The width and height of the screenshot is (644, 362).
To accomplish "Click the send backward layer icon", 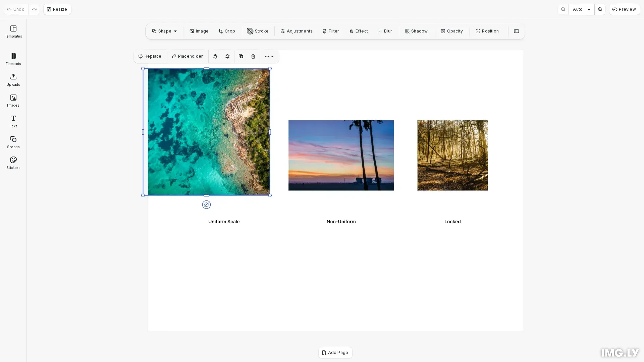I will [x=227, y=56].
